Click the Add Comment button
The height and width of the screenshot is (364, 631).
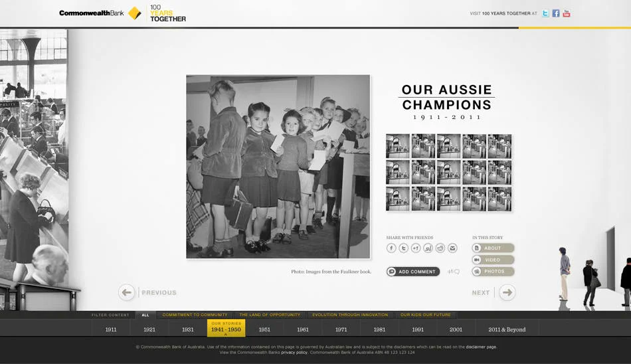pyautogui.click(x=413, y=272)
